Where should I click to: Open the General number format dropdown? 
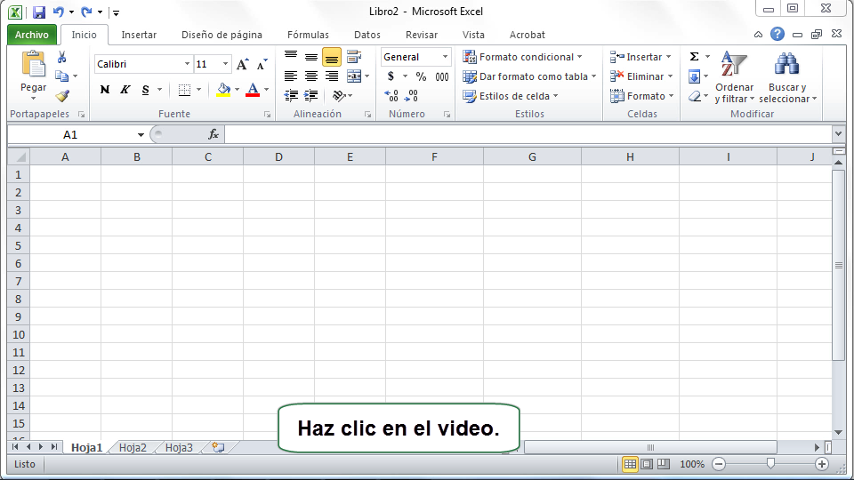pos(445,57)
